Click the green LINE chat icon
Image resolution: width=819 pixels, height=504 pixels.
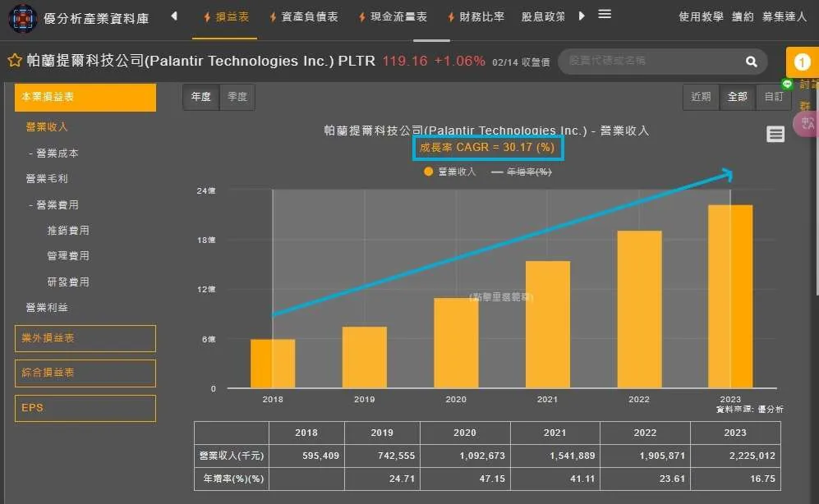click(x=787, y=84)
